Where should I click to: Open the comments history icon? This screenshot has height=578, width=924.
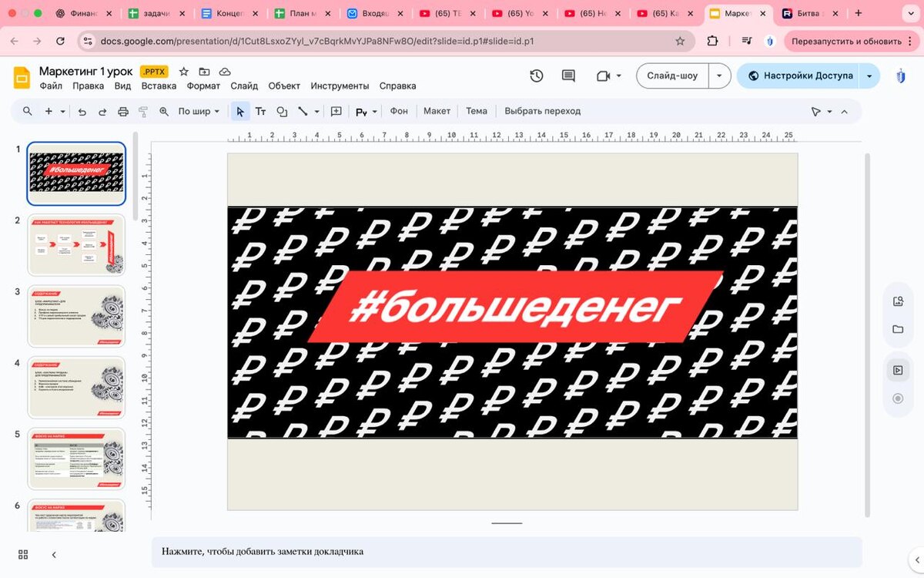point(568,76)
